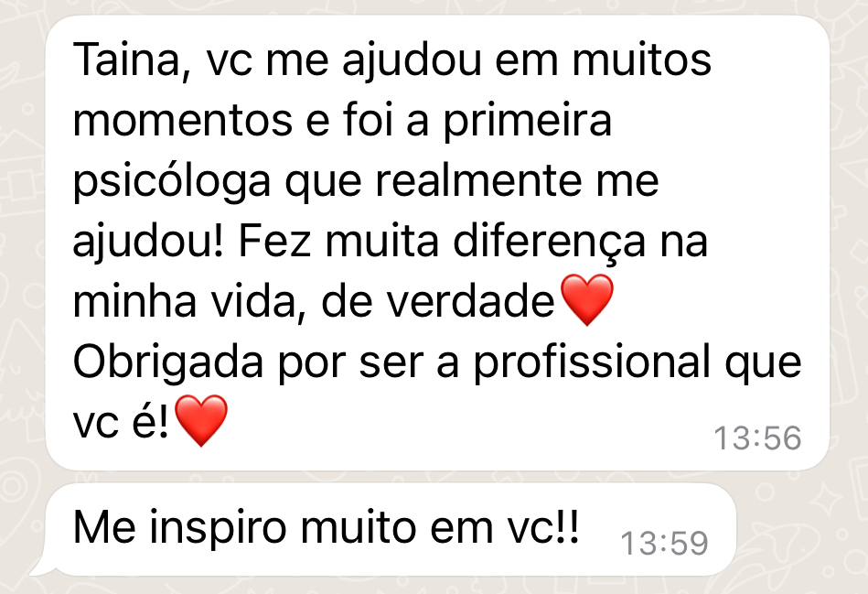Click the word "primeira" in the message
This screenshot has height=594, width=868.
[x=528, y=122]
